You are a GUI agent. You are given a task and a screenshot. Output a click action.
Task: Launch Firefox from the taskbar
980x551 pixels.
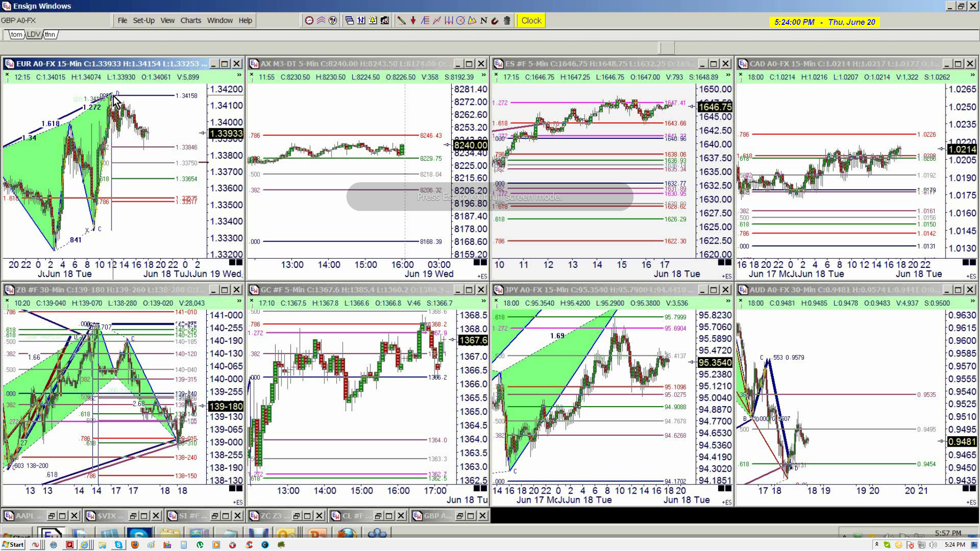(x=134, y=544)
